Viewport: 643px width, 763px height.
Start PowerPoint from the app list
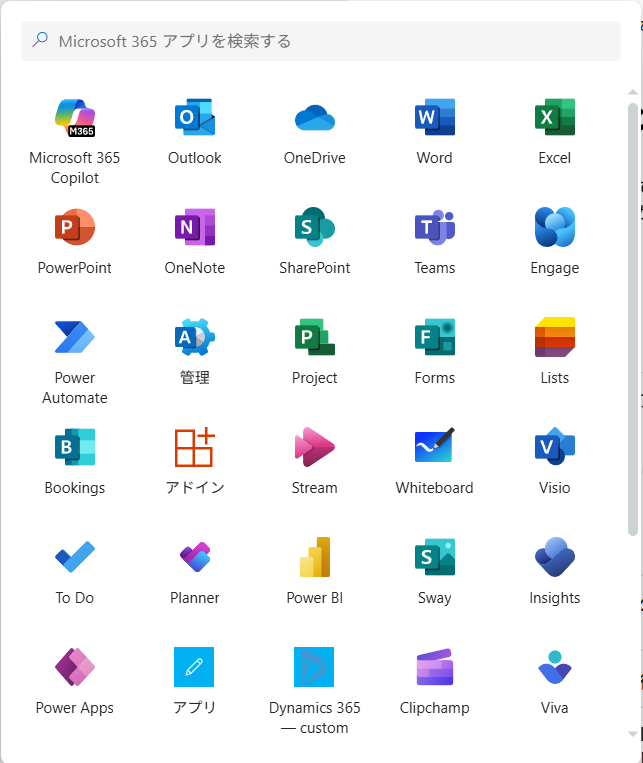(x=74, y=227)
